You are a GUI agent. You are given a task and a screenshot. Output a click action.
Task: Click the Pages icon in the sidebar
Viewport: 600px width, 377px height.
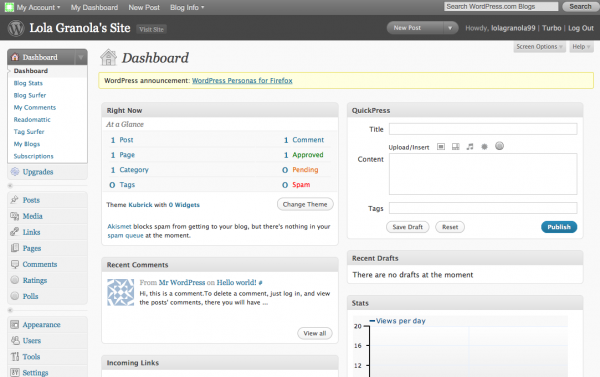15,248
